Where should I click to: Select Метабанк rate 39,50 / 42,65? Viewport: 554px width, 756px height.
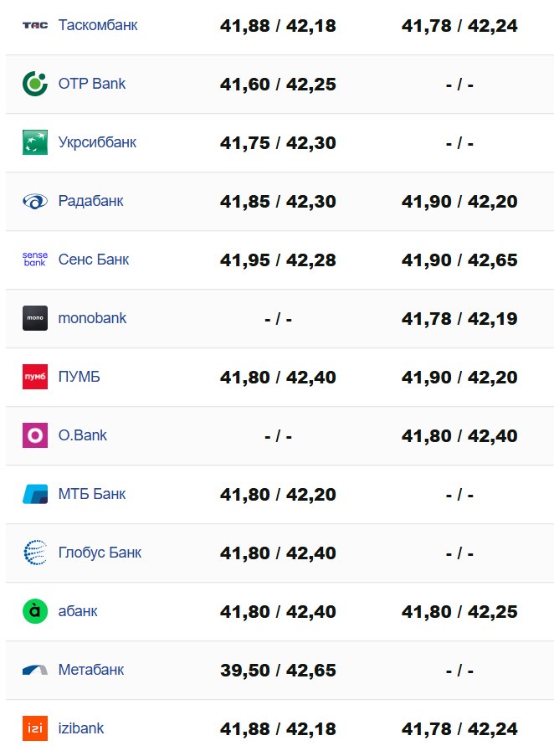pyautogui.click(x=278, y=671)
